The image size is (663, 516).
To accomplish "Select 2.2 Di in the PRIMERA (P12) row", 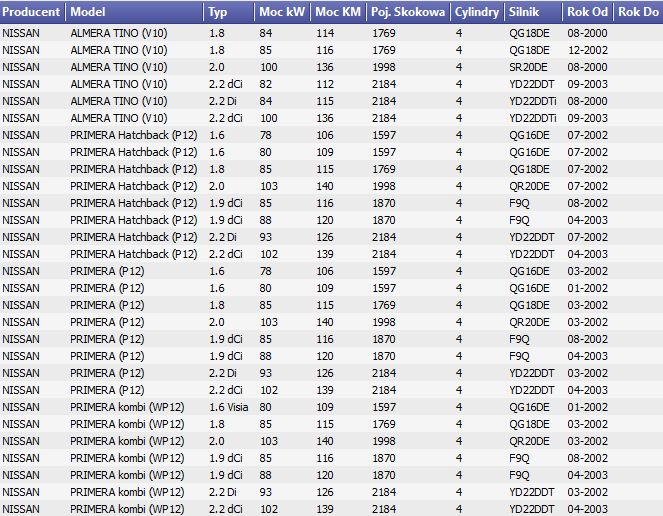I will (223, 373).
